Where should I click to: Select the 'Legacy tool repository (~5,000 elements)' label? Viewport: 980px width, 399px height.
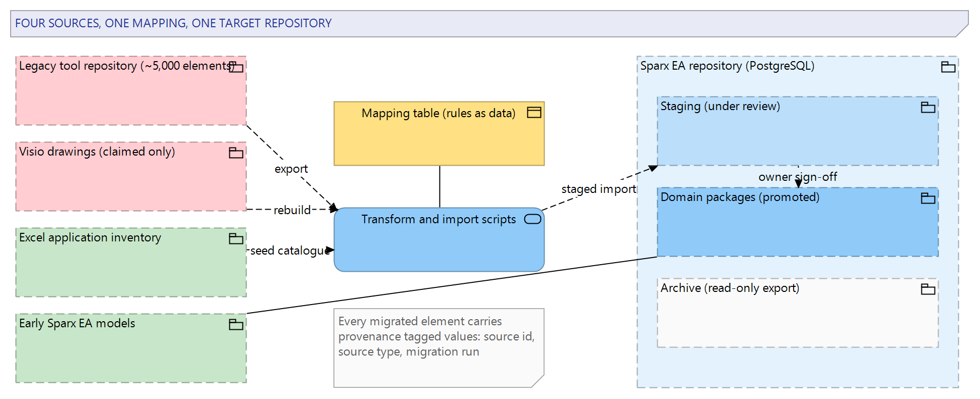[127, 66]
